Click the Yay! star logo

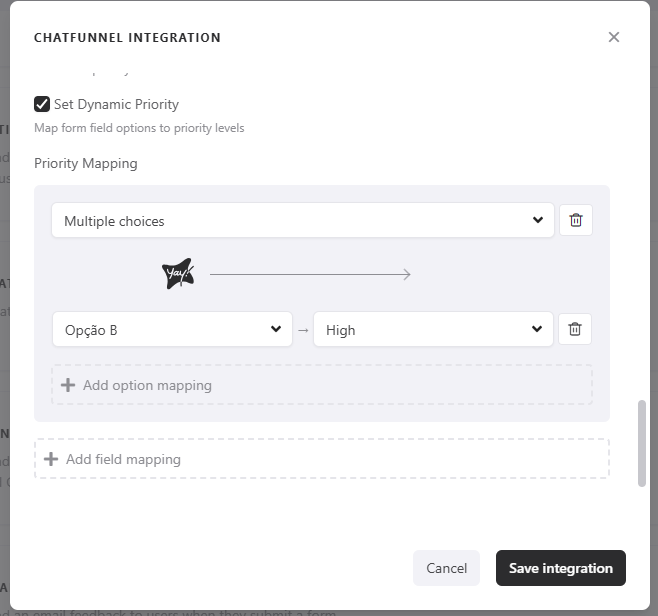coord(177,274)
